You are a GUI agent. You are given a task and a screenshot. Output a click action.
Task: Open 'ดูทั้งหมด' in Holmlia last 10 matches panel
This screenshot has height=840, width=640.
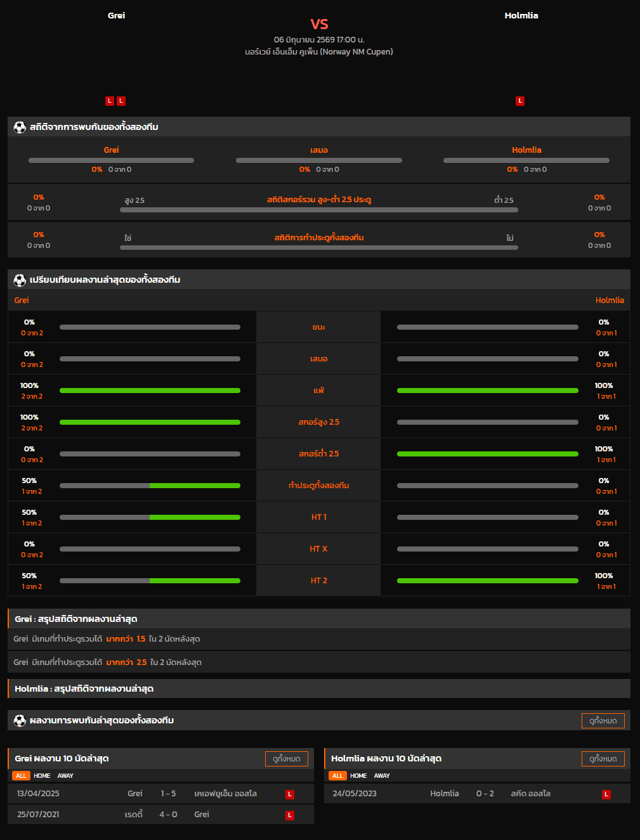(x=603, y=759)
